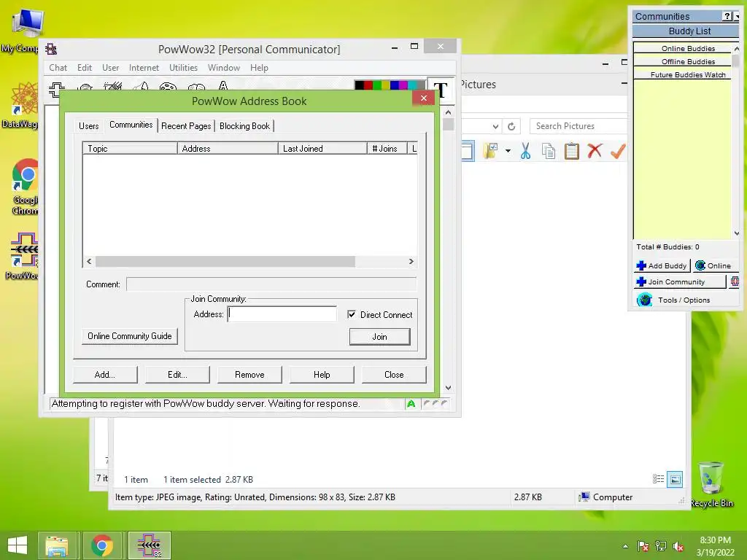The height and width of the screenshot is (560, 747).
Task: Click the clipboard Paste icon in Pictures
Action: coord(572,152)
